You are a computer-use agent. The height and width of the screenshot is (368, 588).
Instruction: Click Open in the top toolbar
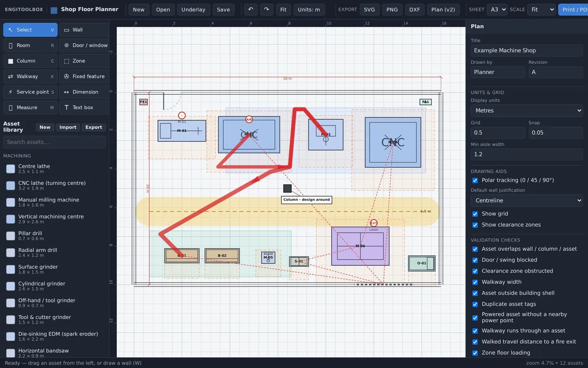pyautogui.click(x=163, y=9)
